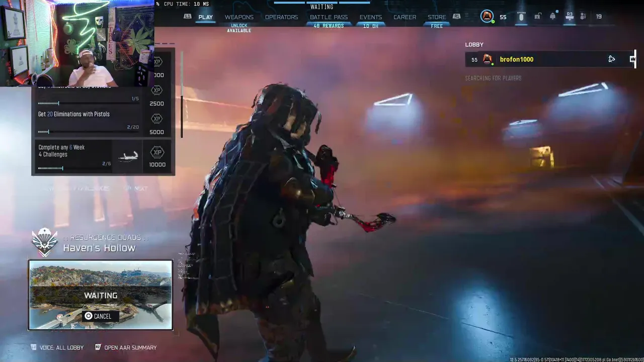
Task: Click the 2500 XP reward icon
Action: pos(157,90)
